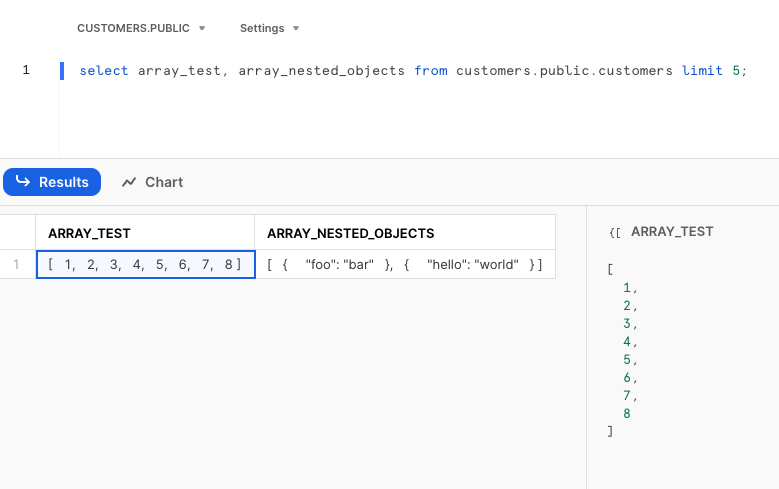The image size is (779, 489).
Task: Click the ARRAY_TEST title in the detail panel
Action: [x=672, y=232]
